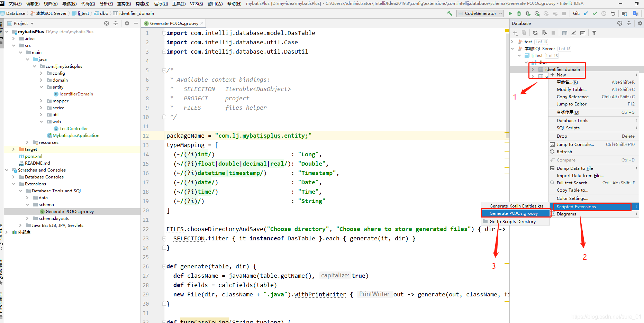Click Git Update Project blue arrow

(586, 13)
